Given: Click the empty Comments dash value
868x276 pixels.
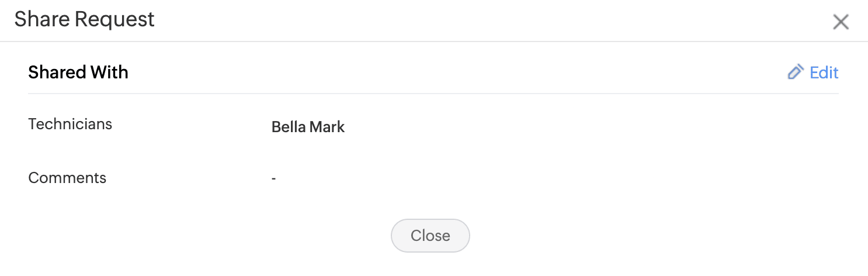Looking at the screenshot, I should click(x=273, y=178).
